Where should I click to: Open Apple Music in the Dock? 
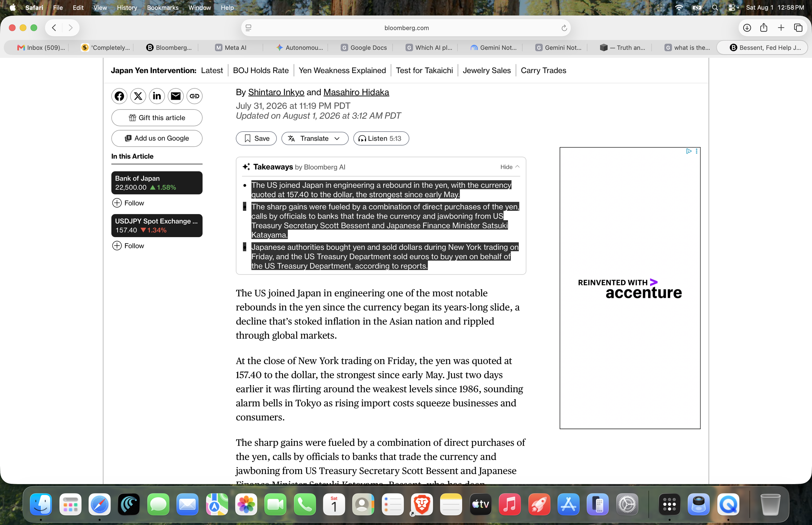[509, 504]
